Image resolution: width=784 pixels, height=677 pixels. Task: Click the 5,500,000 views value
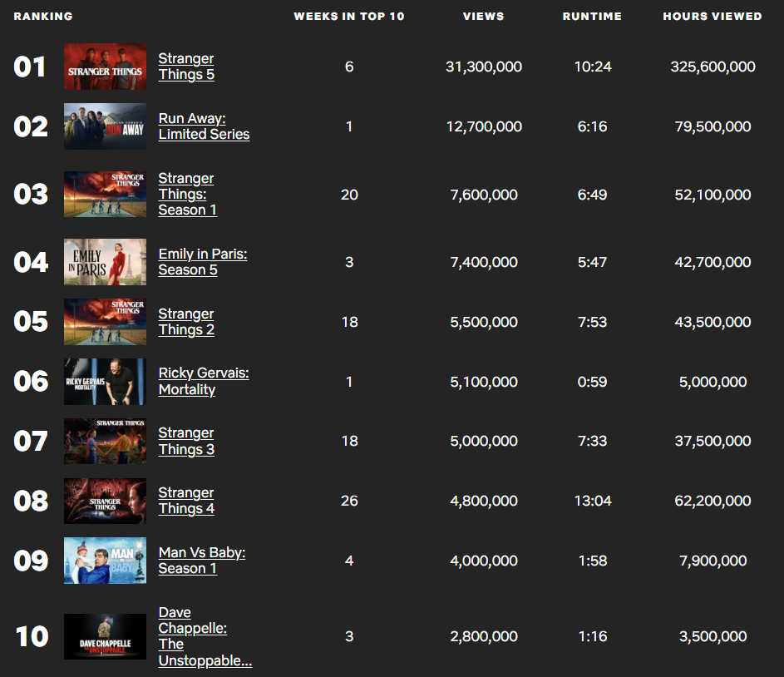coord(484,322)
